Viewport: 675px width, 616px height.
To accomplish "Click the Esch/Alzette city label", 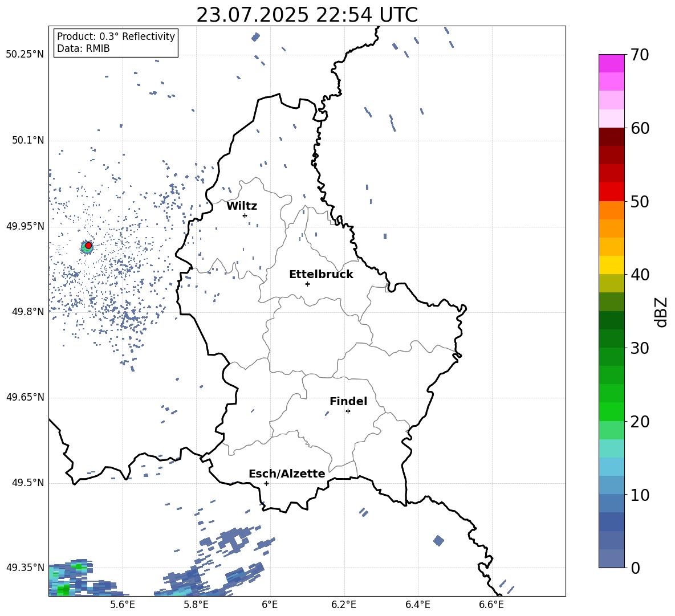I will [287, 474].
